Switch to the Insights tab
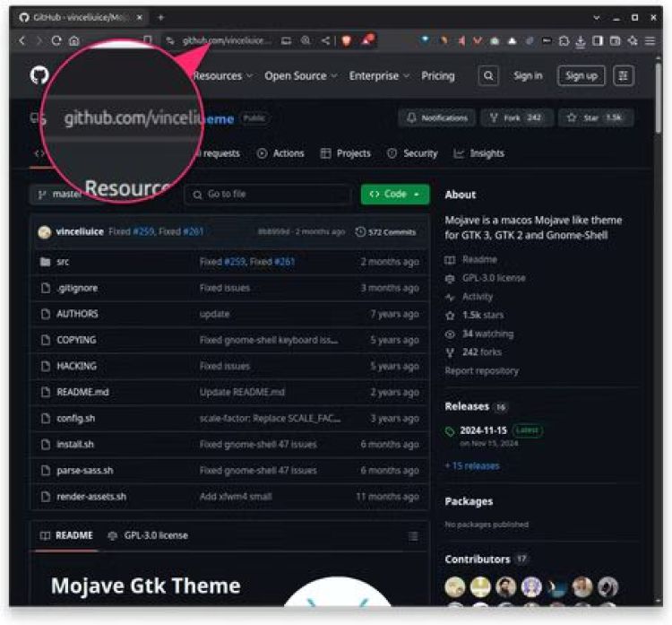This screenshot has height=625, width=672. tap(479, 153)
